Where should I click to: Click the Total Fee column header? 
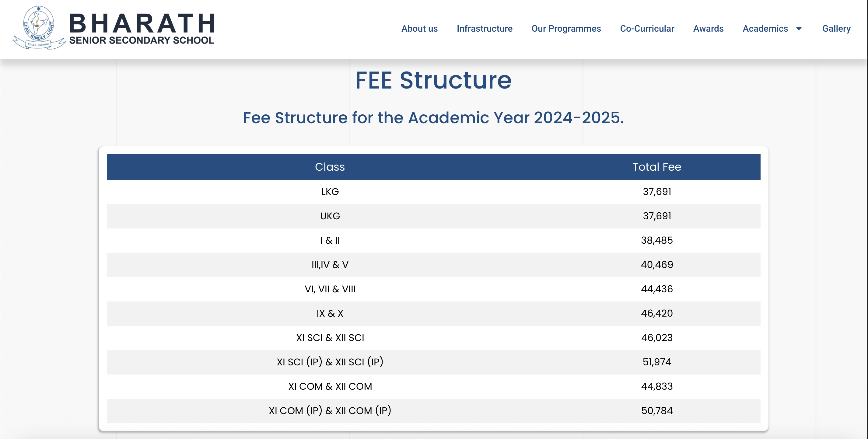coord(656,167)
